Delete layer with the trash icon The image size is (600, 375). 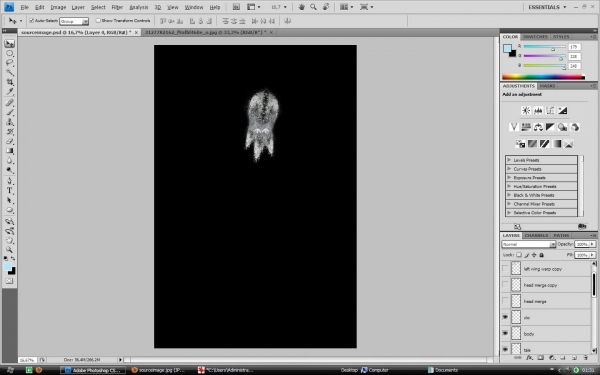[x=585, y=358]
